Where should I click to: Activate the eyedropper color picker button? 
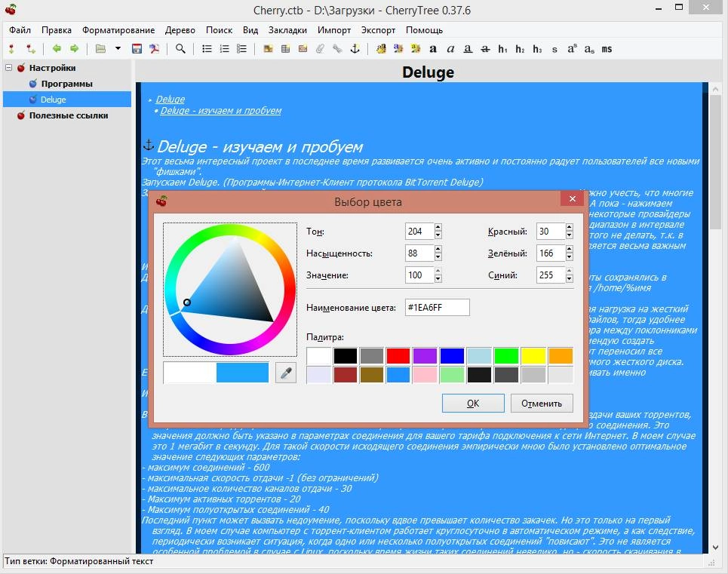[286, 373]
